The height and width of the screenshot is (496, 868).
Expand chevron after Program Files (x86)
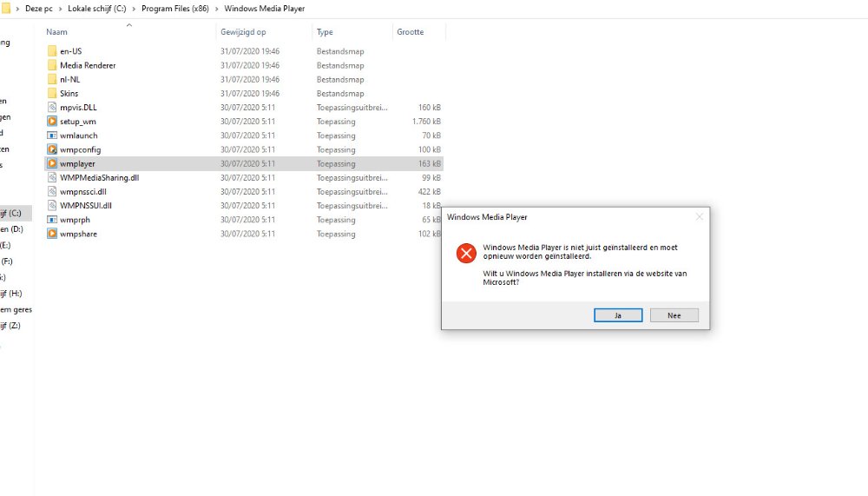click(x=216, y=9)
